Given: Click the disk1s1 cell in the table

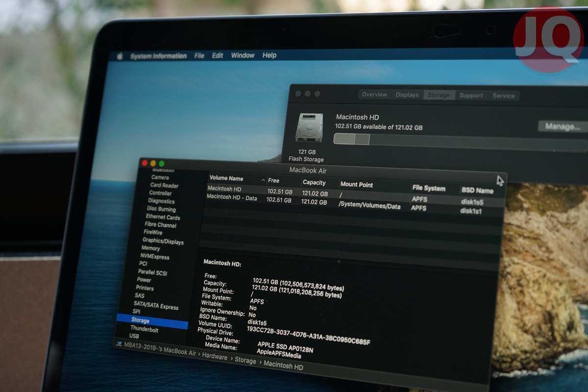Looking at the screenshot, I should click(471, 211).
